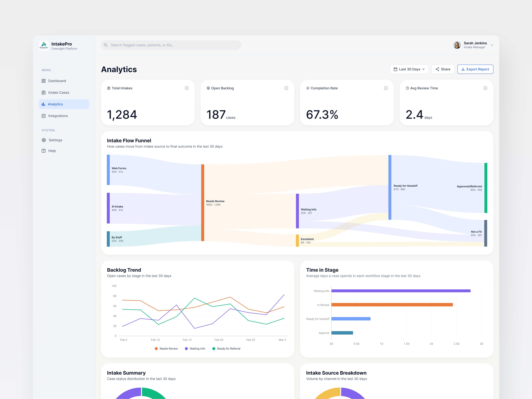Screen dimensions: 532x399
Task: Open Integrations menu item
Action: tap(64, 116)
